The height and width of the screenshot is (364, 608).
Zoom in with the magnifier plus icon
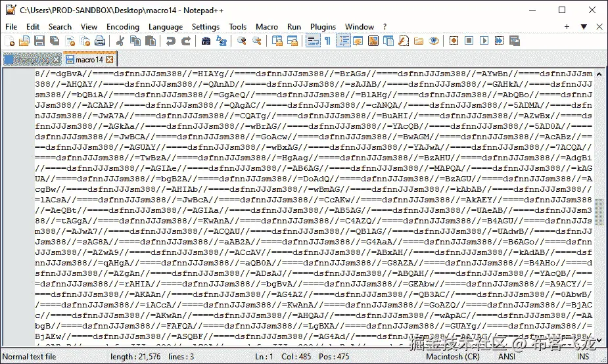(242, 41)
